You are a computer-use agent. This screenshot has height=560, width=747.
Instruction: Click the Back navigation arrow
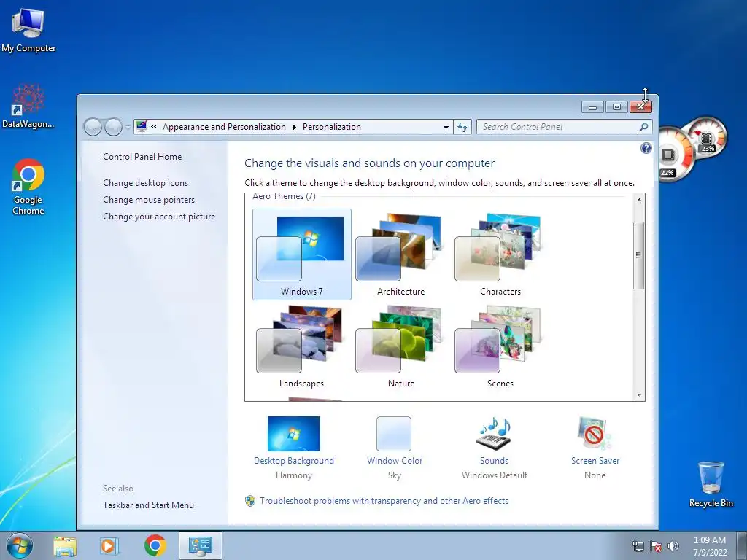(93, 127)
